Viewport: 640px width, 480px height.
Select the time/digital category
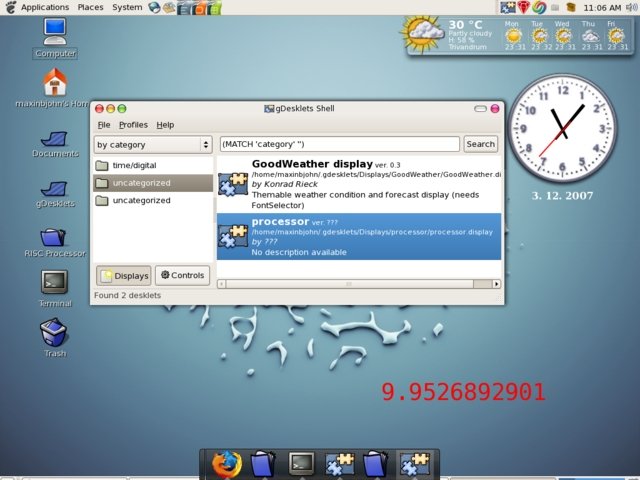tap(134, 165)
